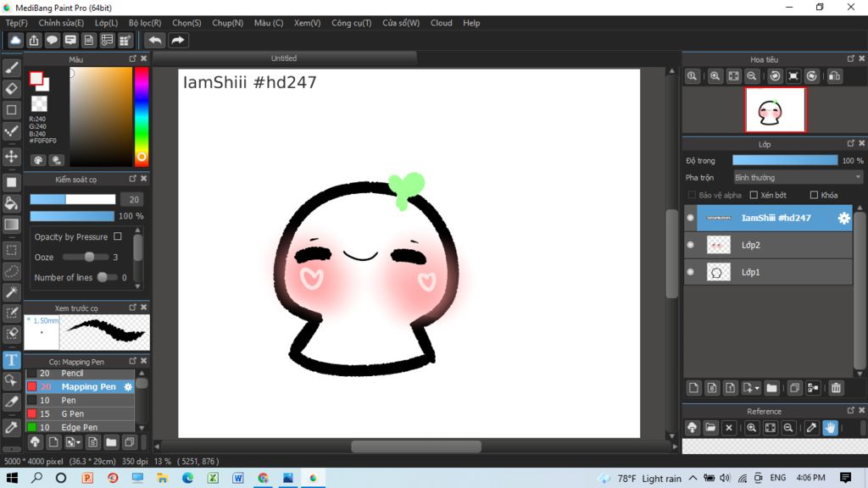The width and height of the screenshot is (868, 488).
Task: Undock the Màu color panel
Action: pos(132,58)
